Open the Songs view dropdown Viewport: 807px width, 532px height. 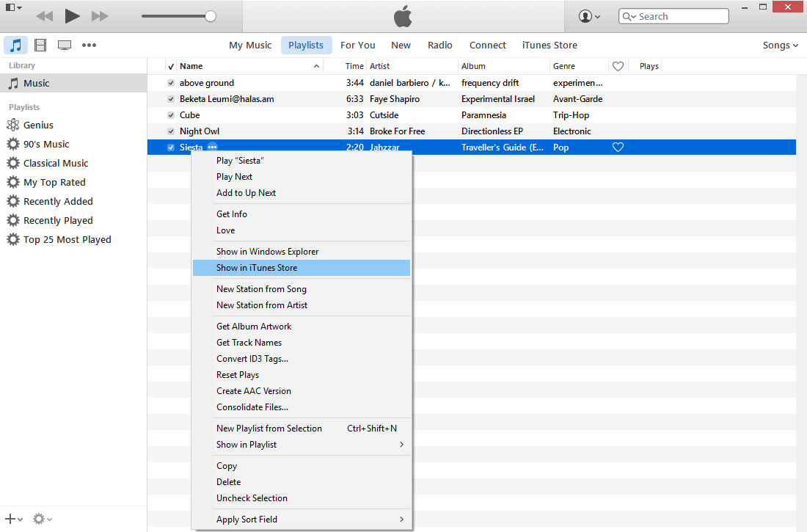click(x=781, y=45)
